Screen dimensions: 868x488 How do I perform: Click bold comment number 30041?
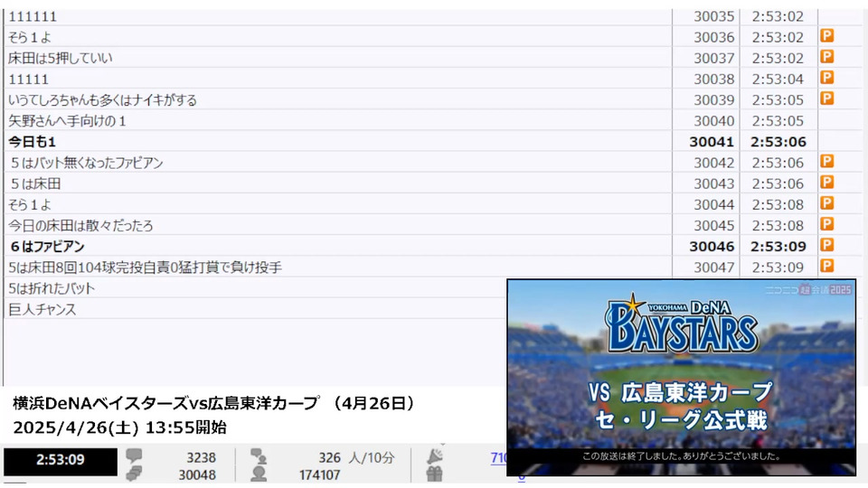(x=712, y=142)
